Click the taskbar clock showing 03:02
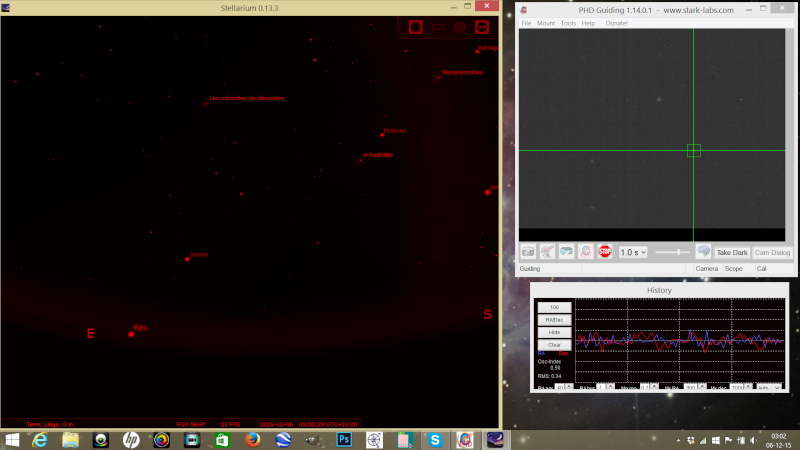The image size is (800, 450). [x=778, y=436]
